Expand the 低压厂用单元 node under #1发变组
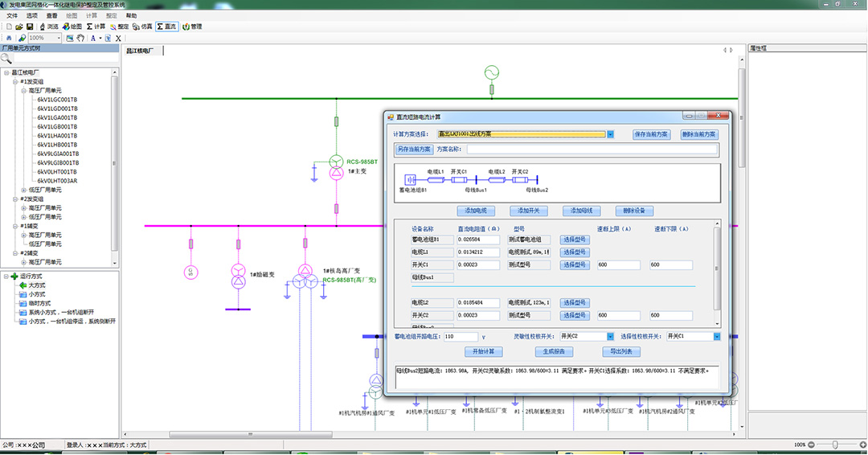Image resolution: width=868 pixels, height=455 pixels. click(24, 190)
